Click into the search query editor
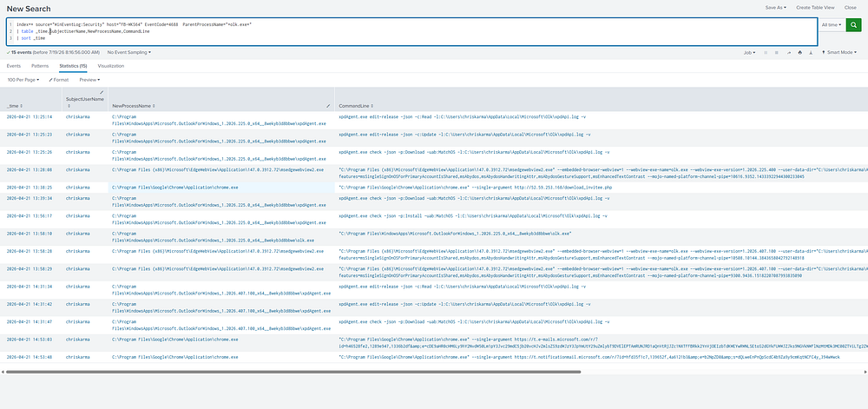The image size is (868, 409). [411, 31]
